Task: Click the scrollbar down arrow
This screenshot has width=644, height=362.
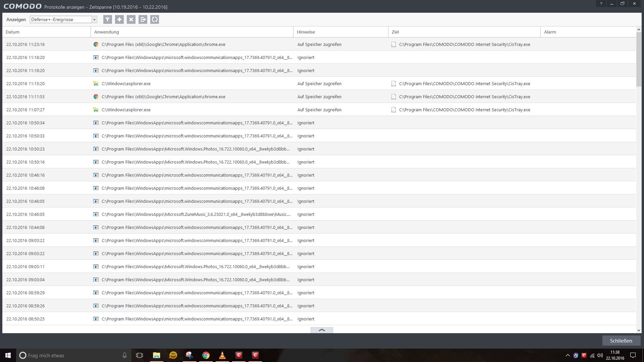Action: (x=639, y=330)
